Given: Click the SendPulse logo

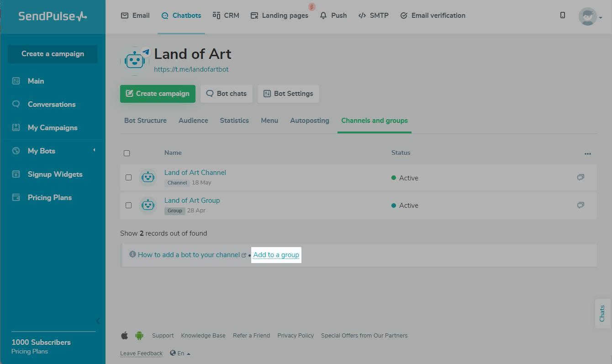Looking at the screenshot, I should click(53, 16).
